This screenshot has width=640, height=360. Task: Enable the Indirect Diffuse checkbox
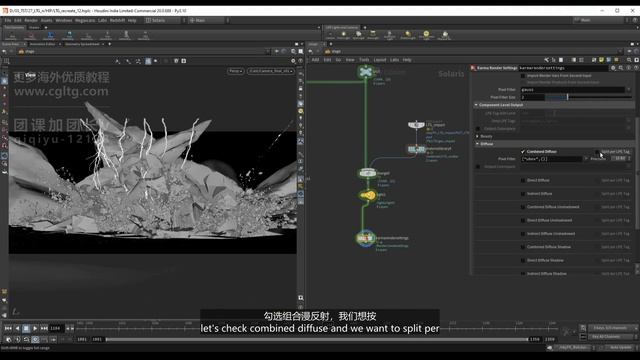tap(523, 193)
